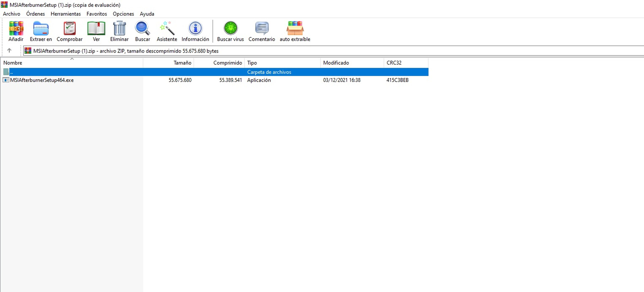Click the Eliminar trash icon
Image resolution: width=644 pixels, height=292 pixels.
(x=119, y=31)
